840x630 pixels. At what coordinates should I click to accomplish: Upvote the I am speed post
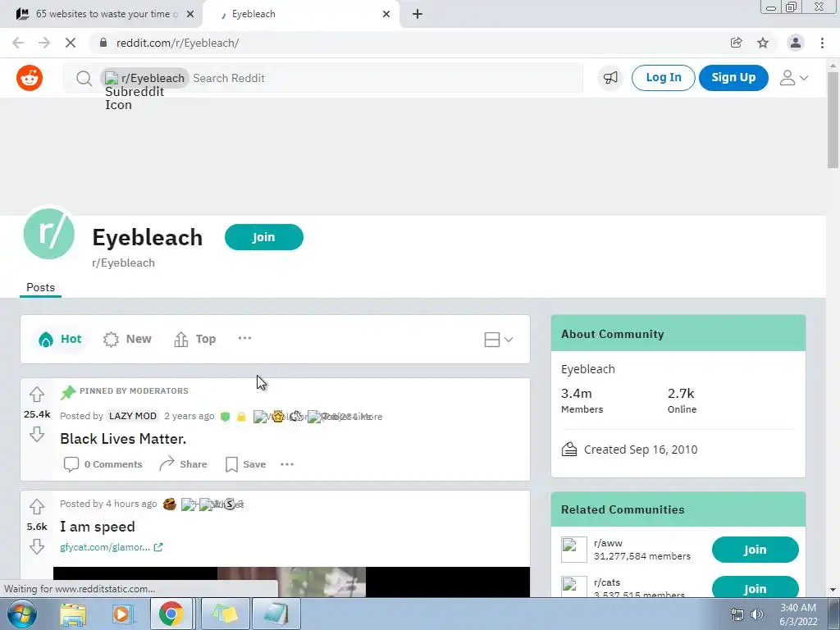point(36,506)
